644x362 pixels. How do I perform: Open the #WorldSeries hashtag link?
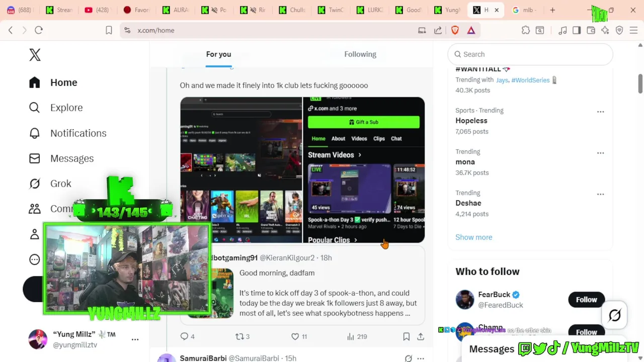coord(530,80)
